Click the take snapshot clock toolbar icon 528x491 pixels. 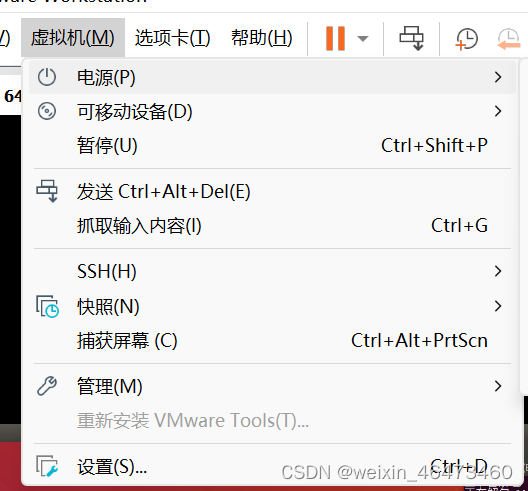(x=466, y=39)
